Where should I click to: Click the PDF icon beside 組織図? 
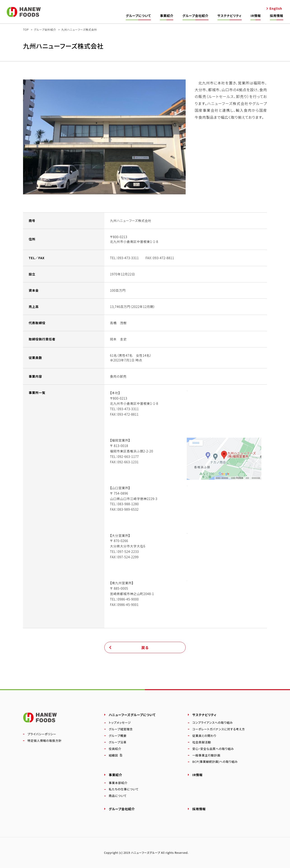pos(121,755)
